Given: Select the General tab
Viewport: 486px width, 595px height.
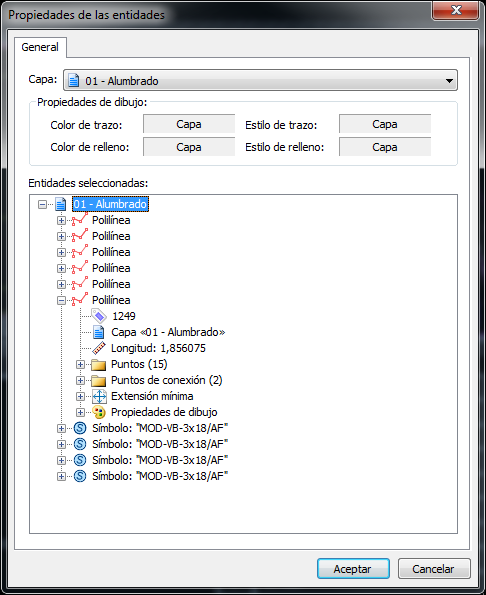Looking at the screenshot, I should pyautogui.click(x=40, y=47).
